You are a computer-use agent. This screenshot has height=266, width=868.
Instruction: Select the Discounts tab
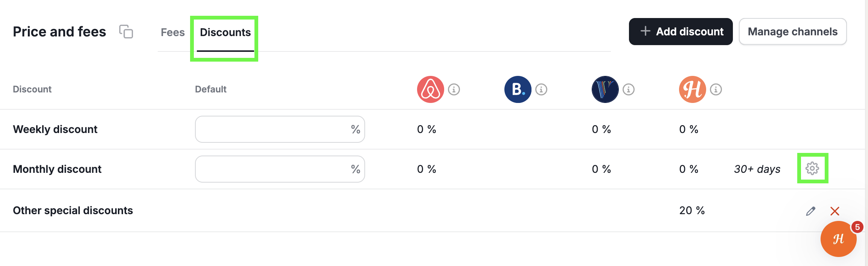point(225,32)
